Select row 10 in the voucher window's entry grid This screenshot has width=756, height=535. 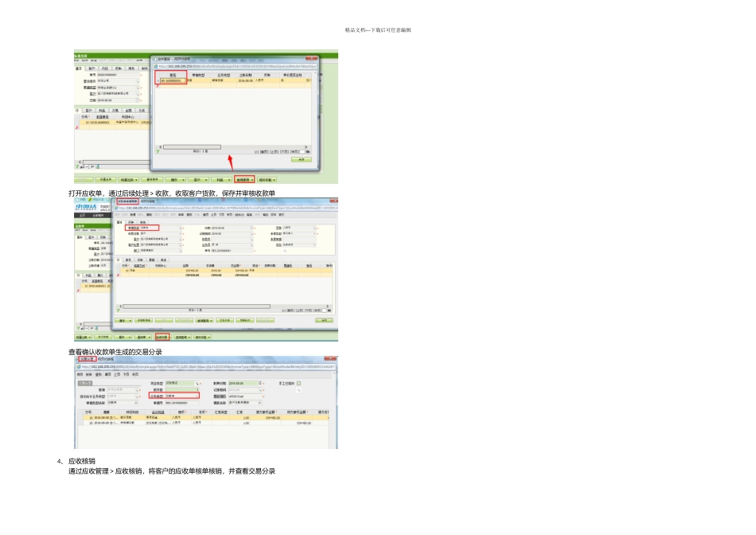coord(205,417)
